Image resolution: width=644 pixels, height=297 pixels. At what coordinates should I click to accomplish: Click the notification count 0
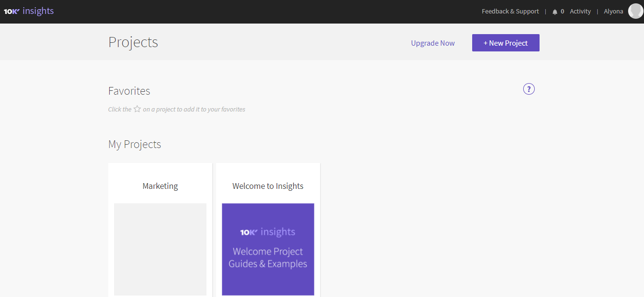[x=562, y=12]
